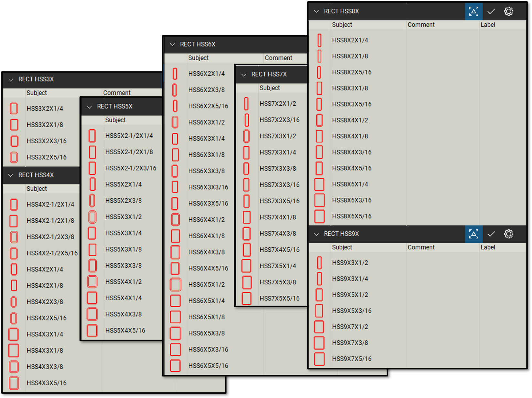Toggle the HSS8X6X1/4 shape icon
Screen dimensions: 532x398
click(319, 184)
